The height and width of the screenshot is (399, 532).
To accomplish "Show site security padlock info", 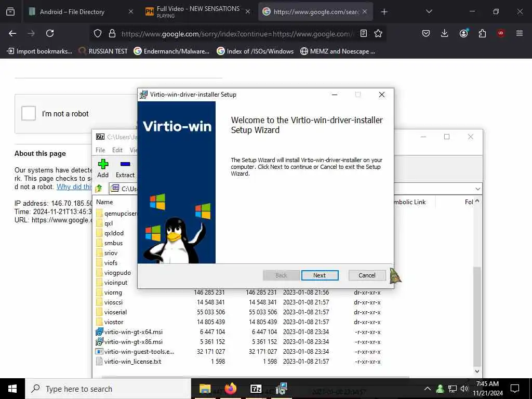I will click(x=112, y=33).
